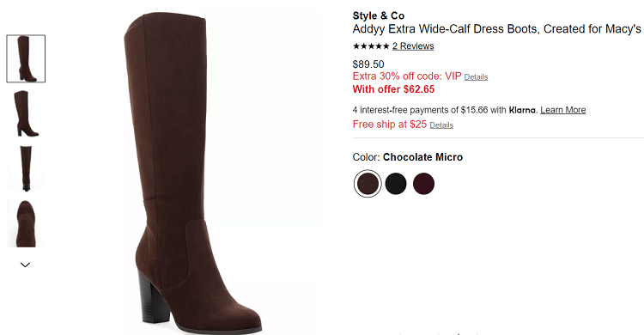The image size is (644, 335).
Task: Click the Klarna logo text
Action: [x=522, y=110]
